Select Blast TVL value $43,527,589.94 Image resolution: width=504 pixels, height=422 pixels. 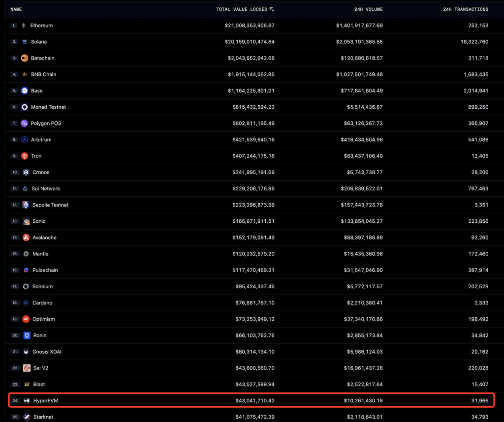pos(255,385)
